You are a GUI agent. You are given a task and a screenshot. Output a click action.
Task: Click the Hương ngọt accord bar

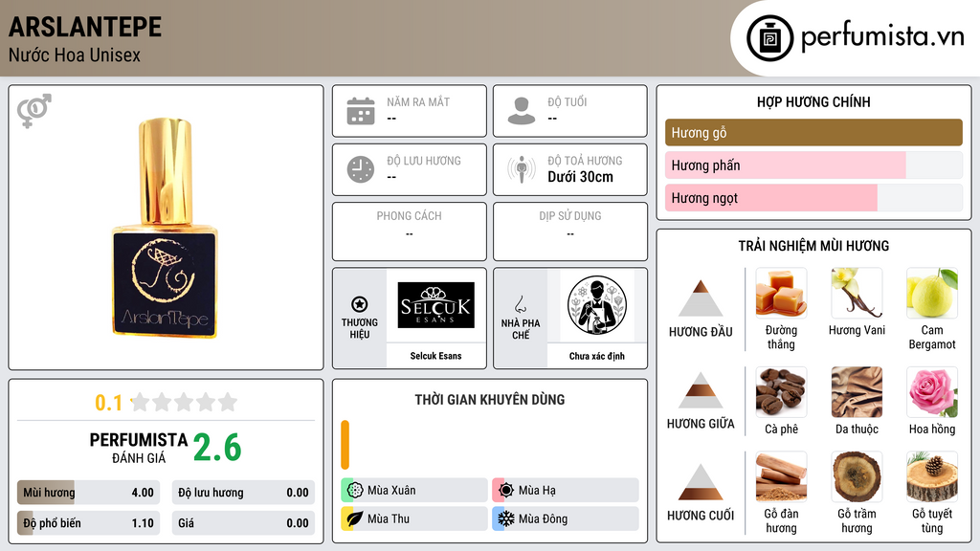(813, 197)
